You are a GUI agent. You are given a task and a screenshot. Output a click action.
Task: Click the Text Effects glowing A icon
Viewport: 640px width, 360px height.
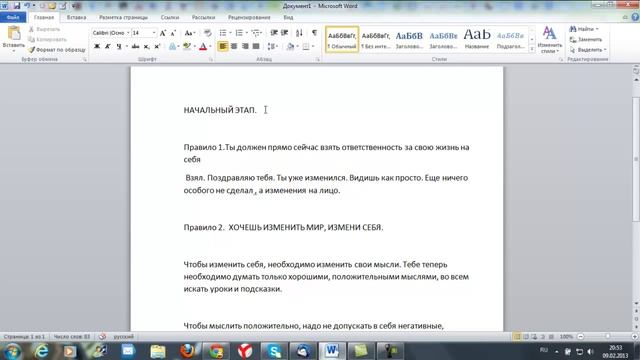tap(173, 47)
